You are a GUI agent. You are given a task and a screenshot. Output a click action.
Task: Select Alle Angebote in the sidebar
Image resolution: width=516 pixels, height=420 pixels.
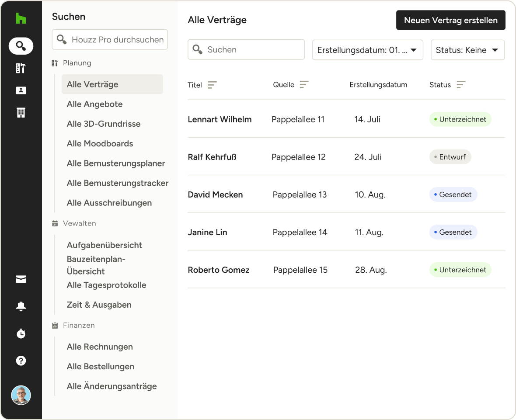click(x=94, y=104)
